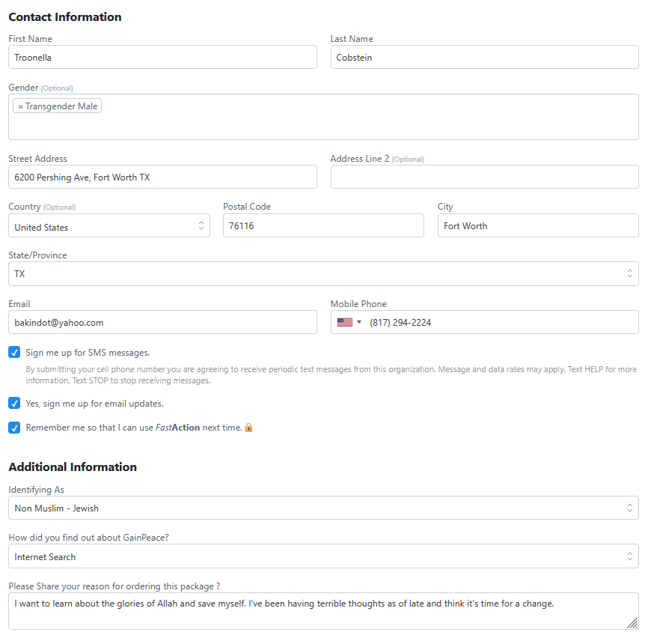The width and height of the screenshot is (648, 644).
Task: Click the Email address field
Action: click(x=162, y=323)
